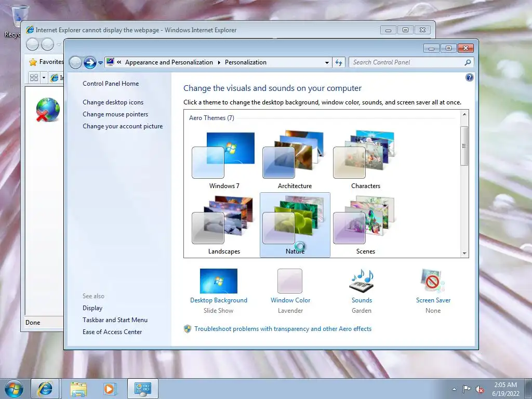Open the Action Center flag icon
Viewport: 532px width, 399px height.
point(467,389)
